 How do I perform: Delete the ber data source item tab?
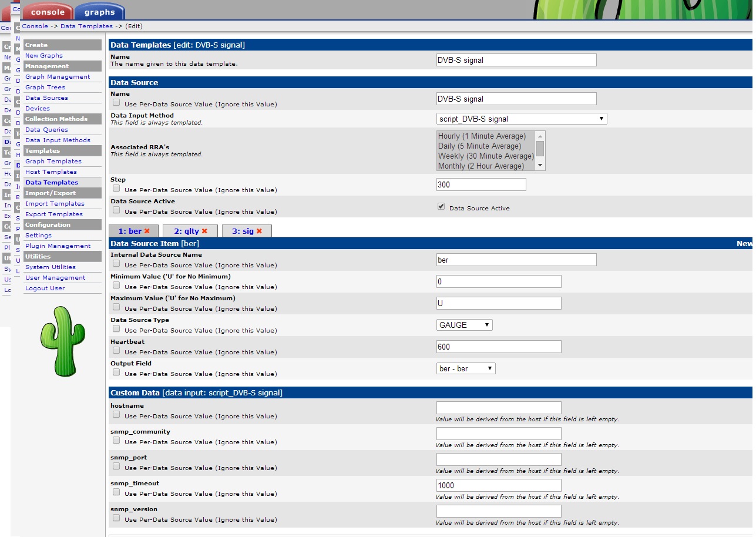click(x=147, y=231)
